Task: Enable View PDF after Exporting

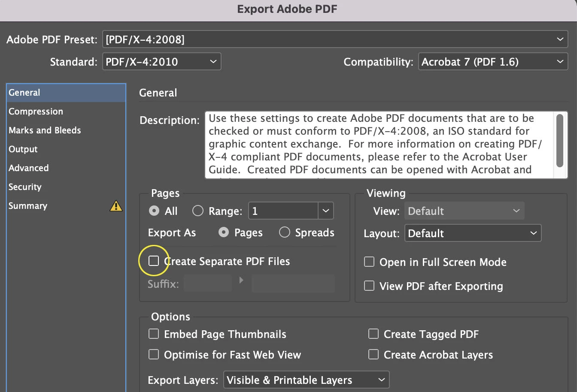Action: coord(369,286)
